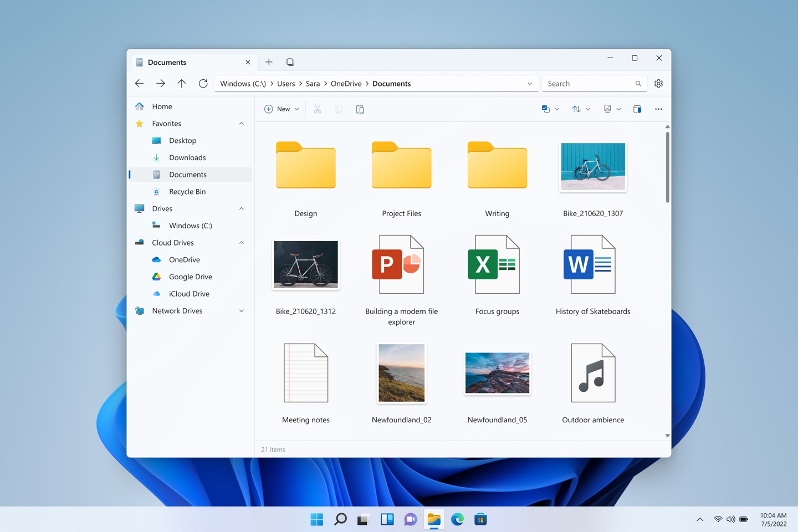The width and height of the screenshot is (798, 532).
Task: Expand the sort options chevron
Action: coord(588,109)
